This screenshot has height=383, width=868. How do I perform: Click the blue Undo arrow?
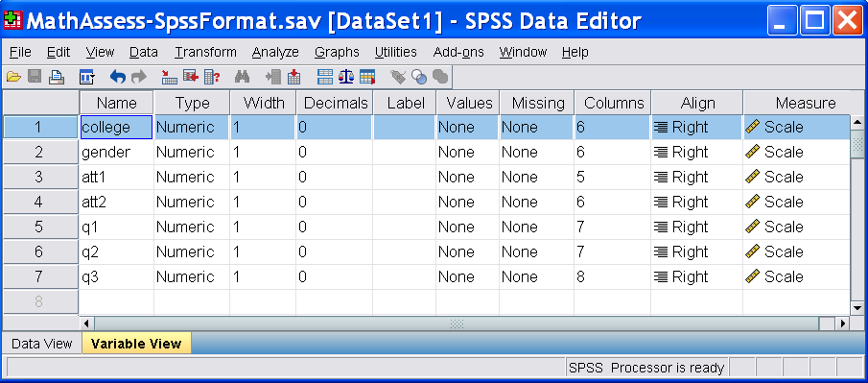(118, 77)
